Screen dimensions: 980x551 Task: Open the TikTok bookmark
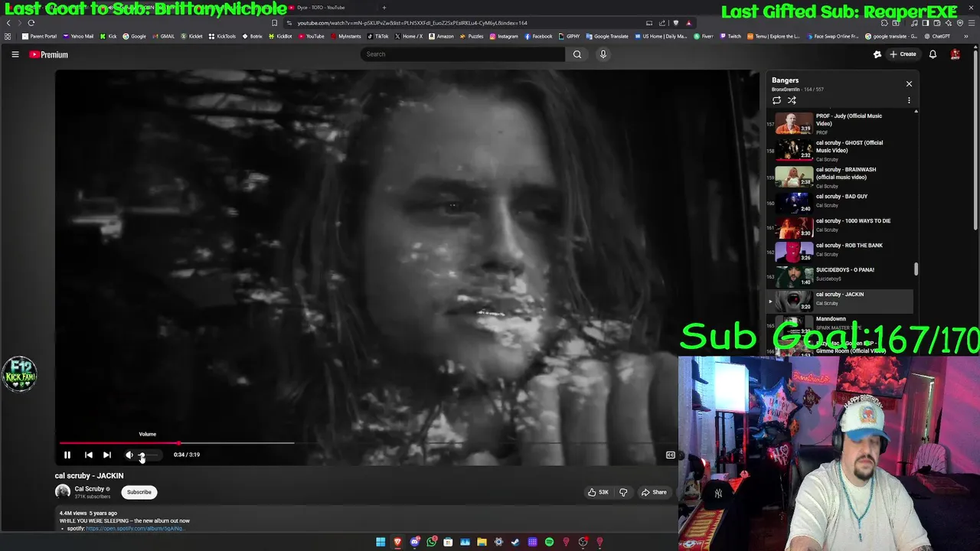point(377,36)
